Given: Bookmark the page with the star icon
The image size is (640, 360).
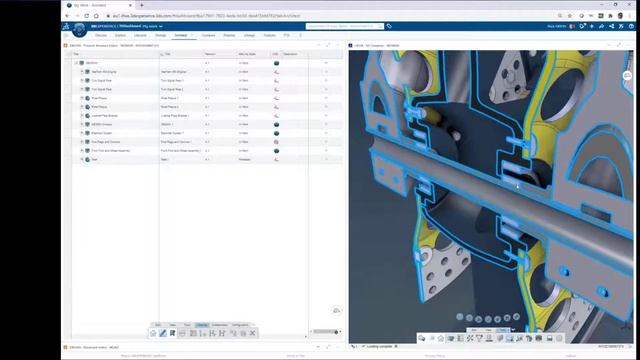Looking at the screenshot, I should tap(570, 16).
